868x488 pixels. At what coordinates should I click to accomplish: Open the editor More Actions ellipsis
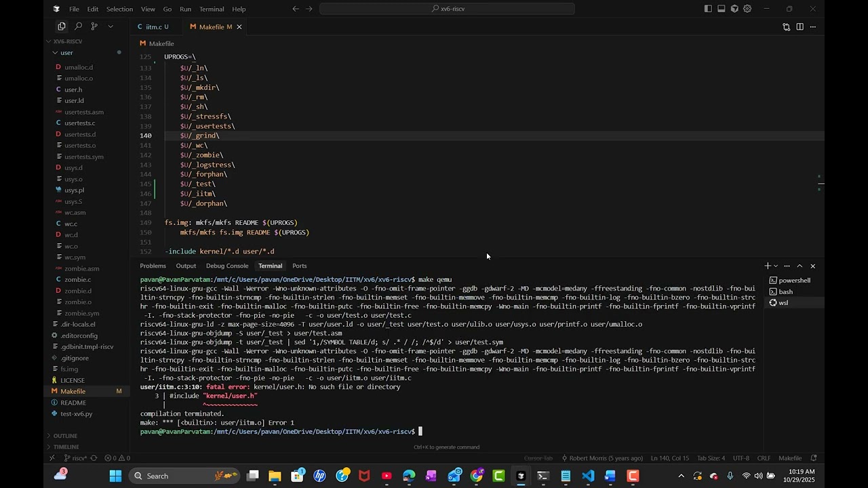(813, 26)
